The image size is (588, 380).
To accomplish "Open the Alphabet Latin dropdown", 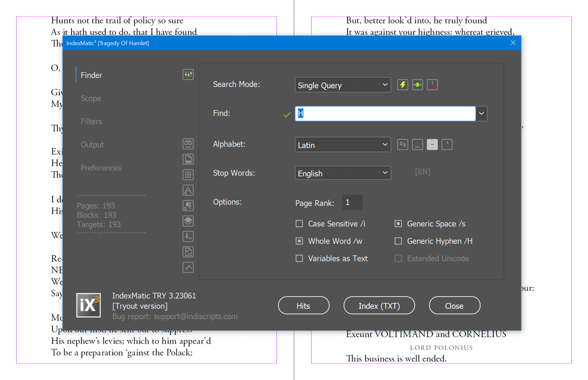I will 343,145.
